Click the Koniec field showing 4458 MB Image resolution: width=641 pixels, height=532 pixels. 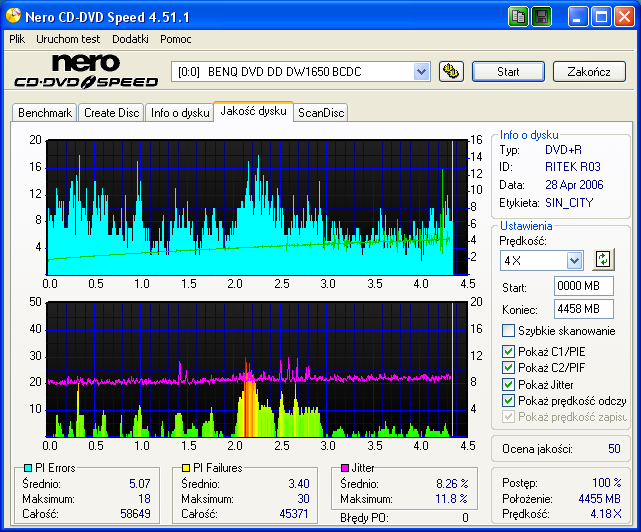point(584,309)
